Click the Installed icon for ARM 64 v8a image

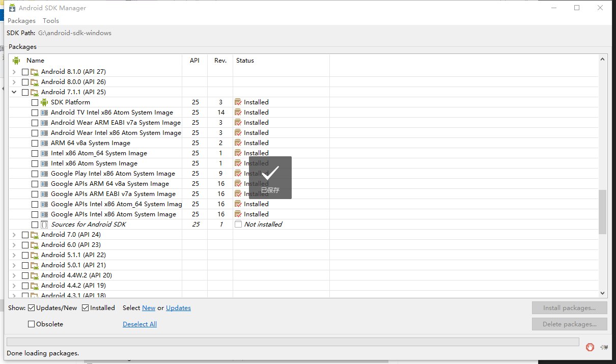coord(238,143)
